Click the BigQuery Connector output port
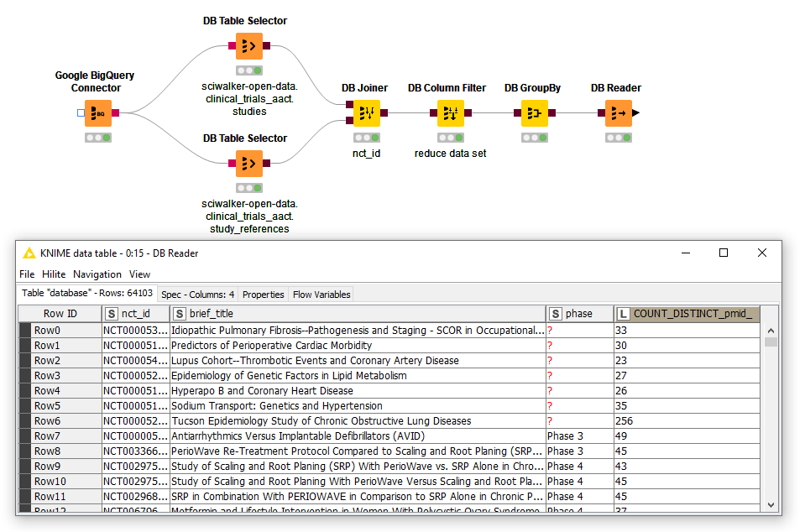This screenshot has height=532, width=805. click(x=116, y=113)
